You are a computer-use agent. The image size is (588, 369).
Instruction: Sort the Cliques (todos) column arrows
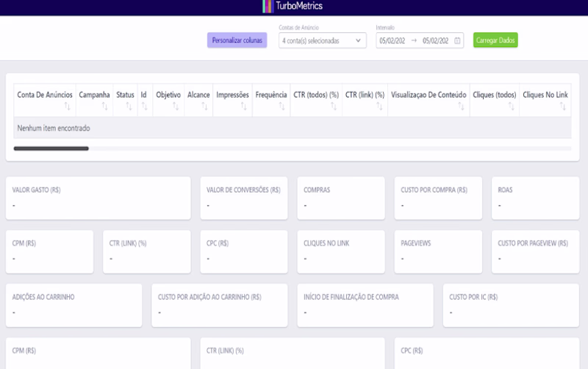coord(511,106)
